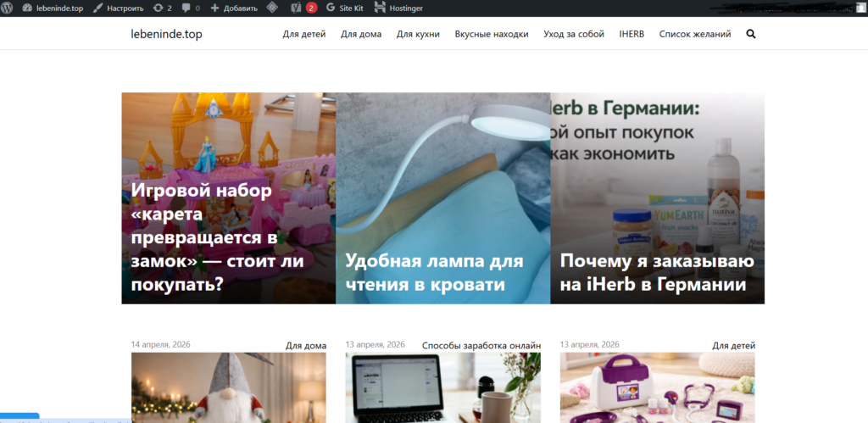Open article Удобная лампа для чтения в кровати
This screenshot has height=423, width=868.
(x=434, y=272)
